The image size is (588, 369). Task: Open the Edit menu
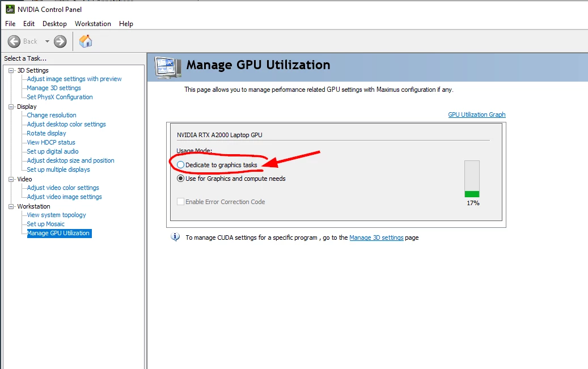pos(29,24)
